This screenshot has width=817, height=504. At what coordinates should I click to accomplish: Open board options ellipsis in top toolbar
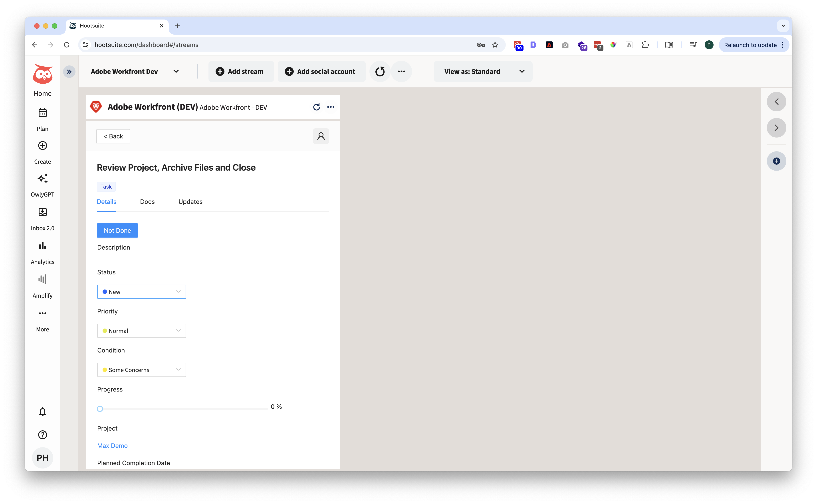point(401,72)
